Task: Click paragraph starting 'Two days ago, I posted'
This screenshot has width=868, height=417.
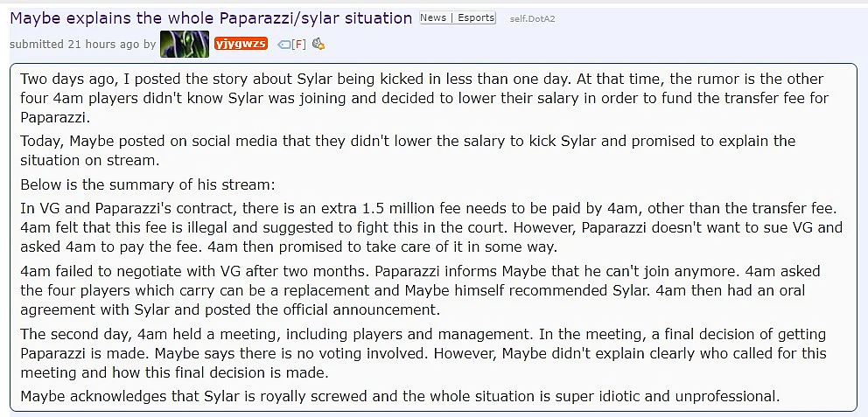Action: [x=424, y=98]
